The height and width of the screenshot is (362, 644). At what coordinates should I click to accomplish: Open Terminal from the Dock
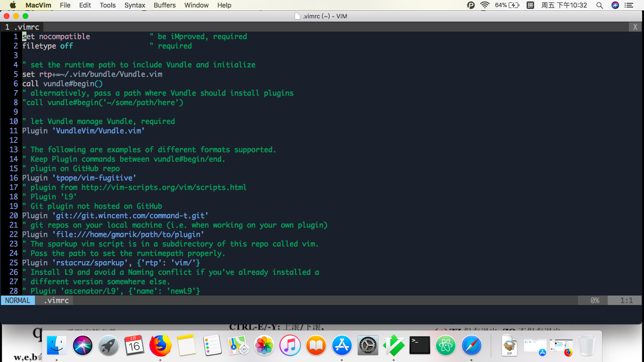(420, 346)
